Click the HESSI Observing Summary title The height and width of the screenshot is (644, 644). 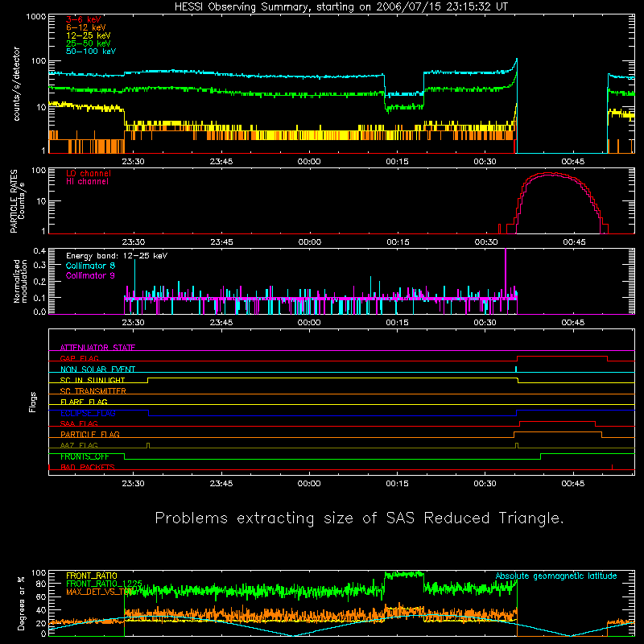(341, 7)
